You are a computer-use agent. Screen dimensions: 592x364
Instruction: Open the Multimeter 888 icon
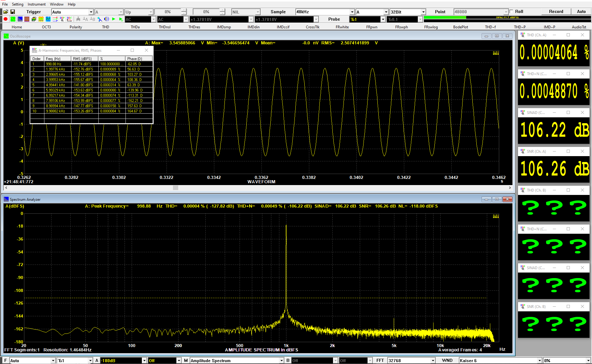click(x=27, y=19)
